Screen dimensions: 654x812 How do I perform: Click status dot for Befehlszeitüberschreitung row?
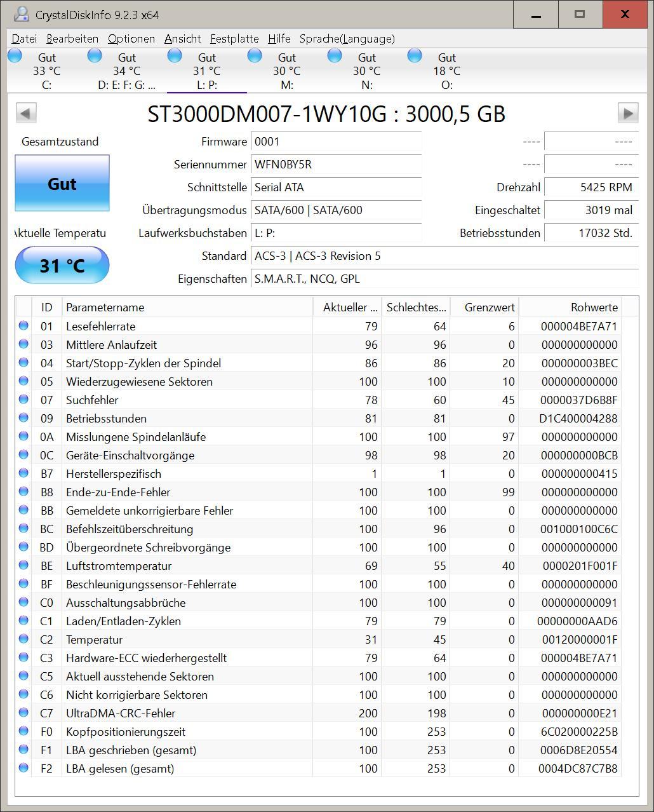click(x=23, y=528)
